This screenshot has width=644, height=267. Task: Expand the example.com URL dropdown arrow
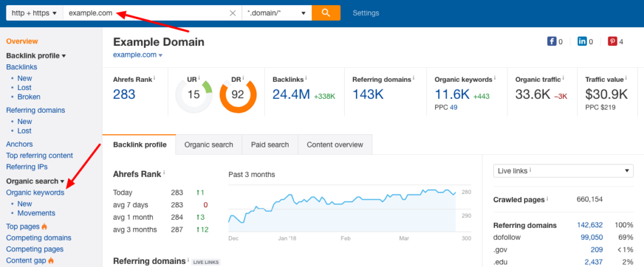pos(160,55)
